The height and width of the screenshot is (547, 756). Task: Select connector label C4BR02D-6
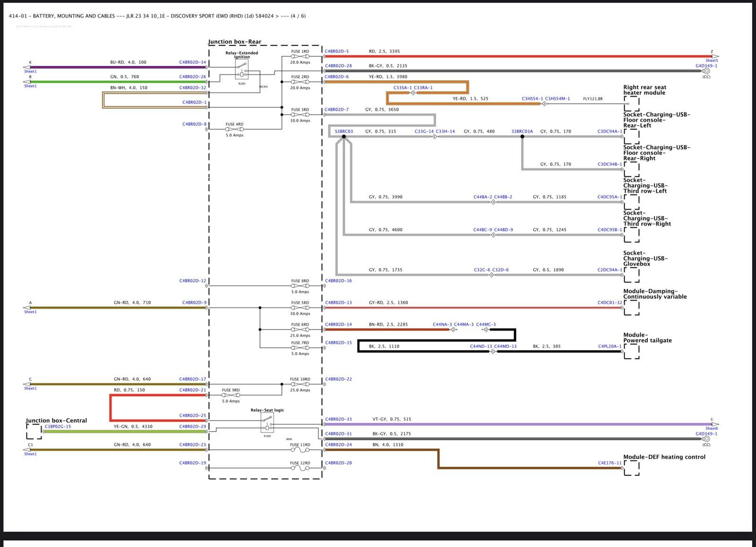click(x=337, y=77)
